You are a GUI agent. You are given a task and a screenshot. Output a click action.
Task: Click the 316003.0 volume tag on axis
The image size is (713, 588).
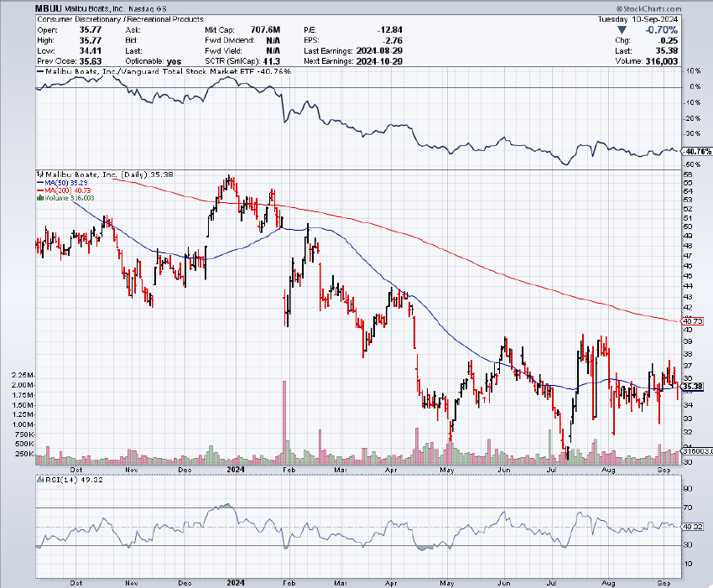[698, 450]
